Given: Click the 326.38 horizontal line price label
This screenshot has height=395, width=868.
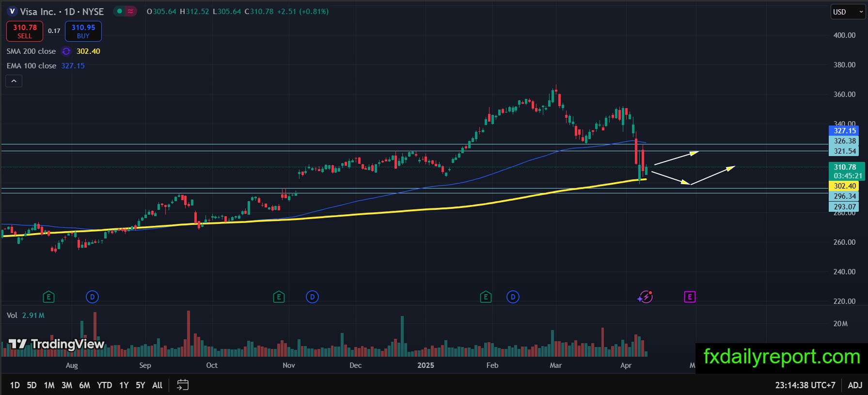Looking at the screenshot, I should point(845,141).
